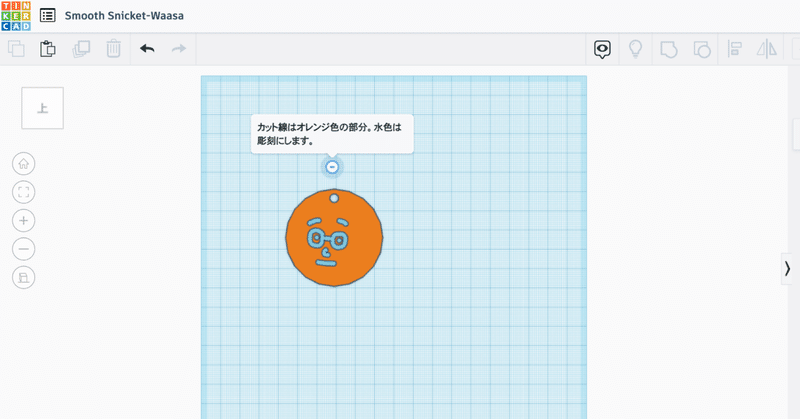Click the Align tool icon
The image size is (800, 419).
[734, 49]
